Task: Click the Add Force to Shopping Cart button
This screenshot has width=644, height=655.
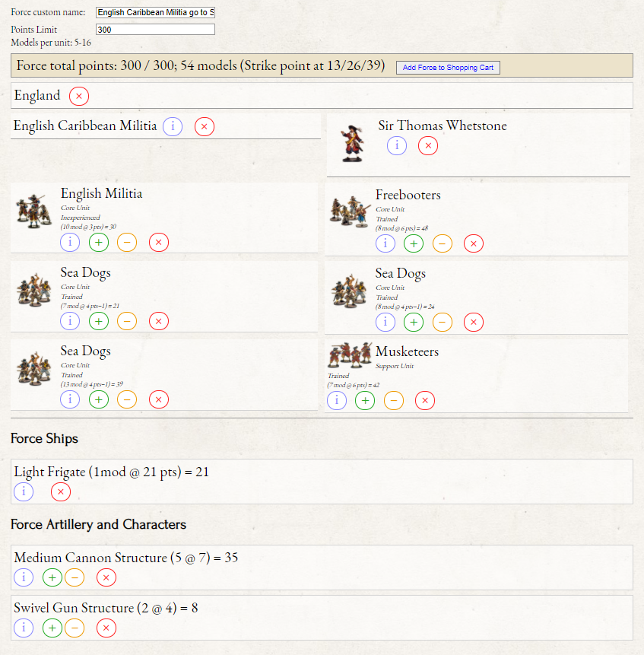Action: (x=448, y=68)
